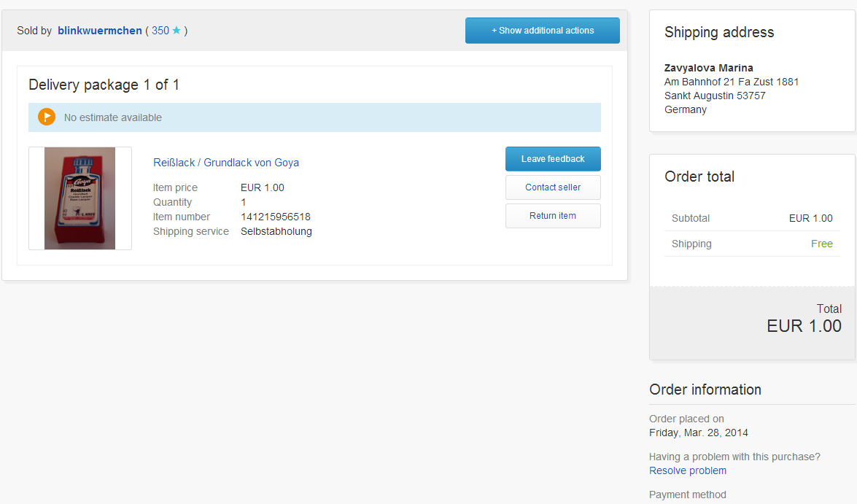Click the item number 141215956518

[276, 217]
